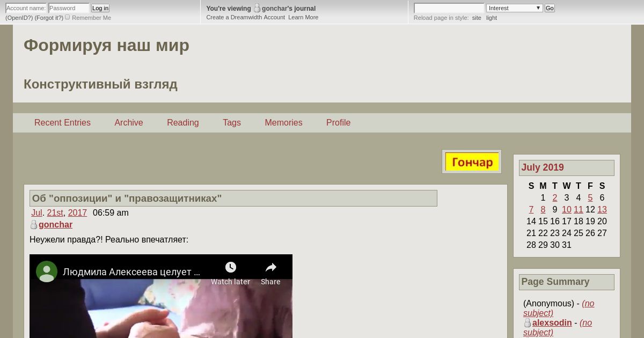
Task: Open the Learn More link
Action: click(303, 17)
